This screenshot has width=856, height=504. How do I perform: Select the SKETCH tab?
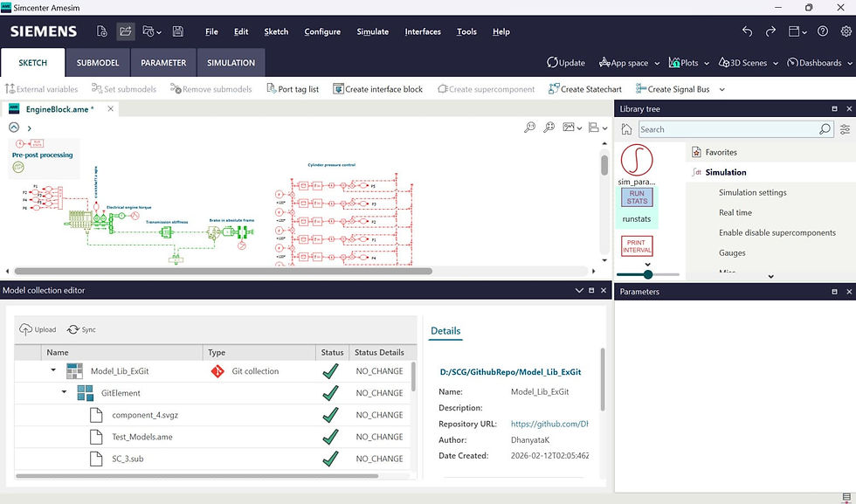[x=33, y=63]
